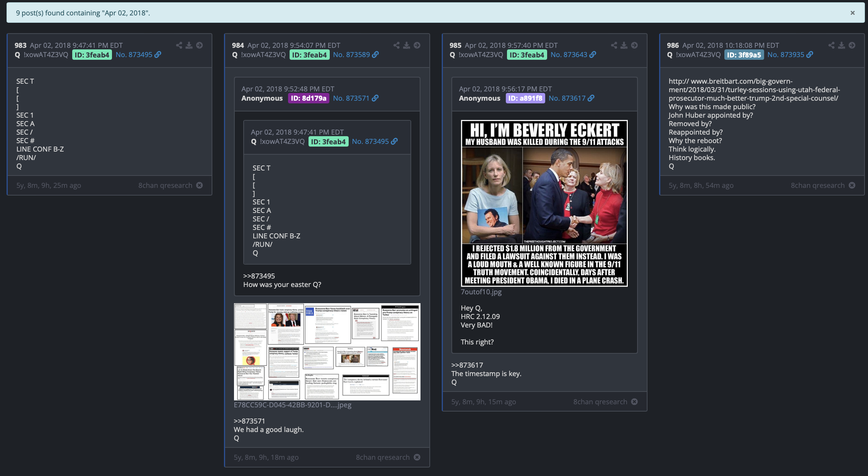Select 8chan qresearch label on post 984
This screenshot has width=868, height=476.
(383, 457)
